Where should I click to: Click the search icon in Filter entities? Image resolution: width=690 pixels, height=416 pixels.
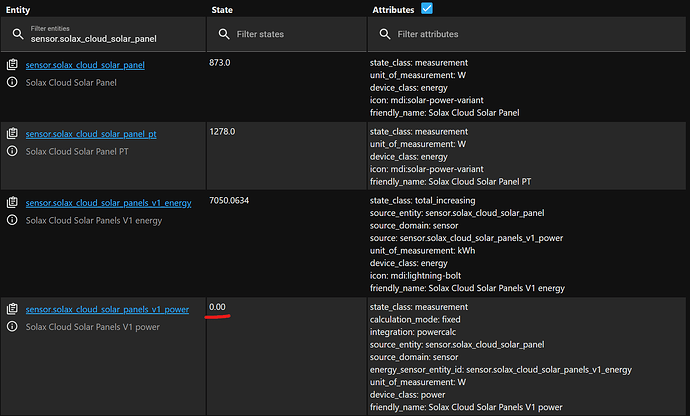point(18,34)
